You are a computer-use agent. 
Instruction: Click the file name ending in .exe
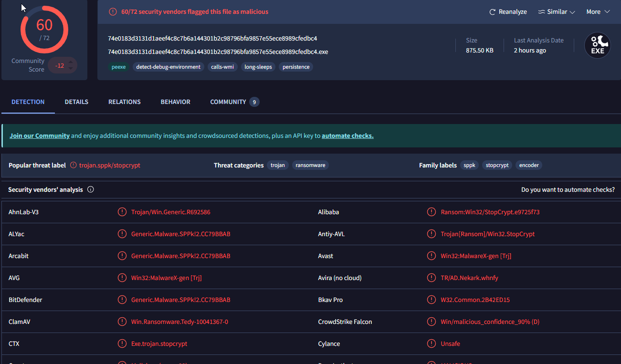click(218, 52)
